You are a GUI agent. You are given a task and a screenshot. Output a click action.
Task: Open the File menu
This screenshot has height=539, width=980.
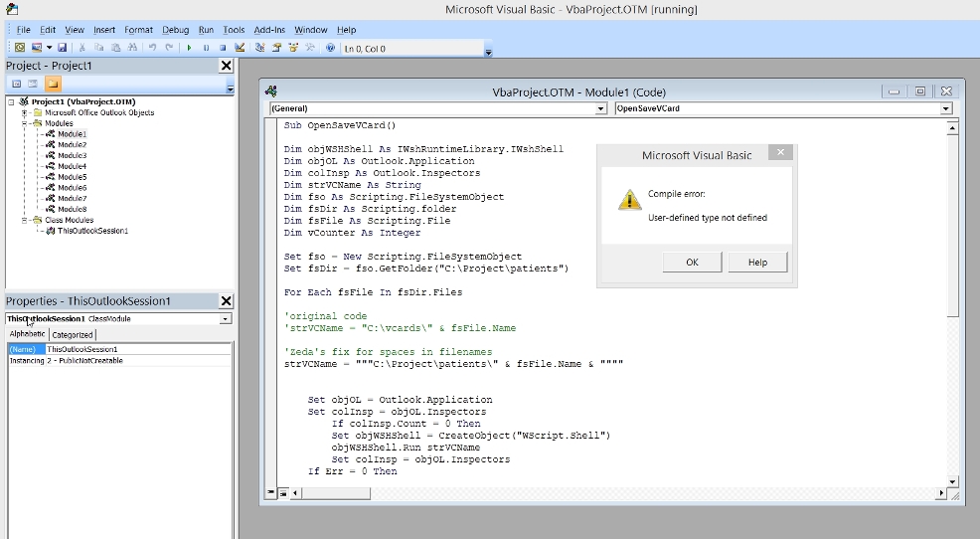[x=23, y=30]
